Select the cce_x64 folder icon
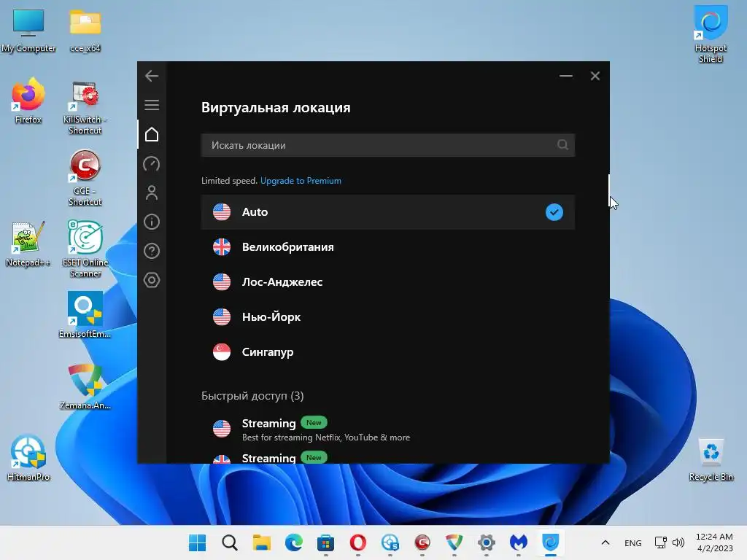 point(85,30)
